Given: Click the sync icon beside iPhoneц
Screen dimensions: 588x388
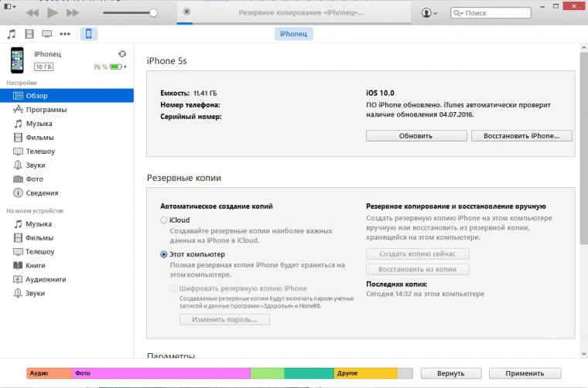Looking at the screenshot, I should 122,54.
